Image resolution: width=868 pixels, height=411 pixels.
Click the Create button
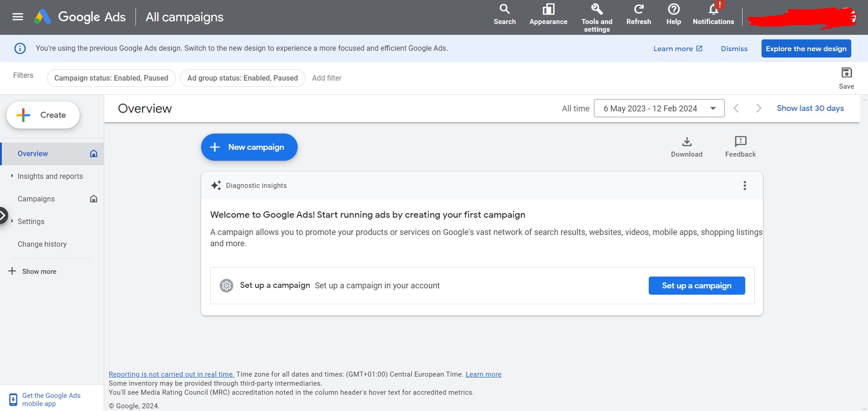(43, 115)
